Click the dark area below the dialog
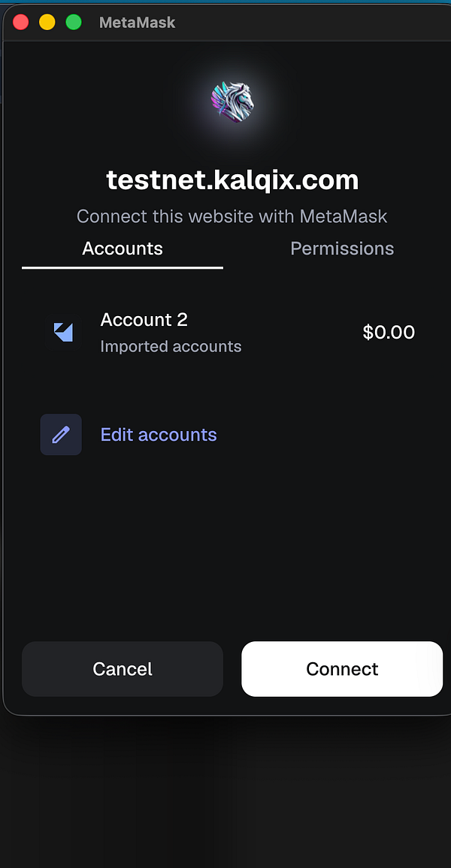This screenshot has height=868, width=451. (x=225, y=788)
